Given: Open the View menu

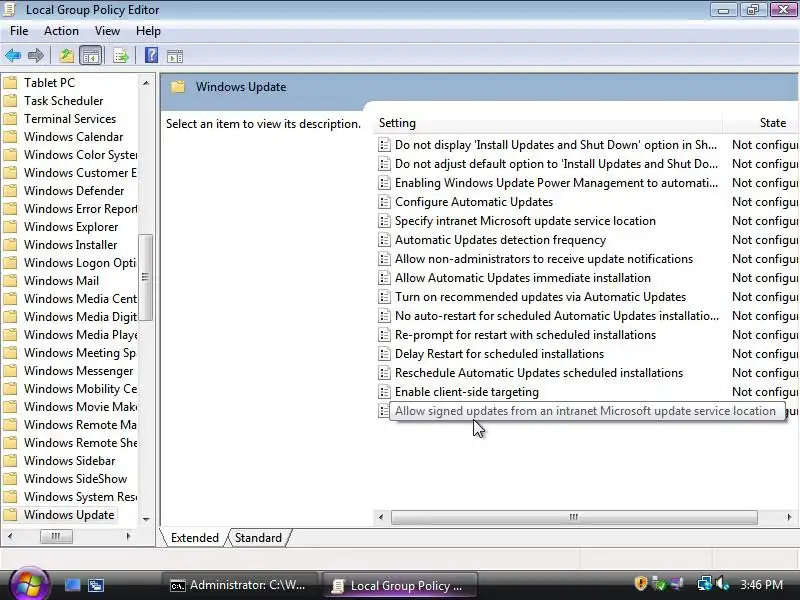Looking at the screenshot, I should coord(107,31).
